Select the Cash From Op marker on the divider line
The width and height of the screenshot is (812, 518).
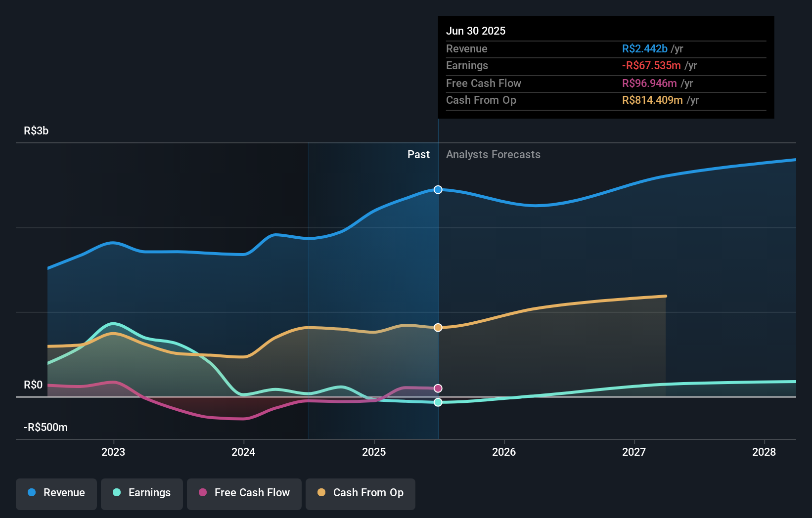[x=437, y=327]
